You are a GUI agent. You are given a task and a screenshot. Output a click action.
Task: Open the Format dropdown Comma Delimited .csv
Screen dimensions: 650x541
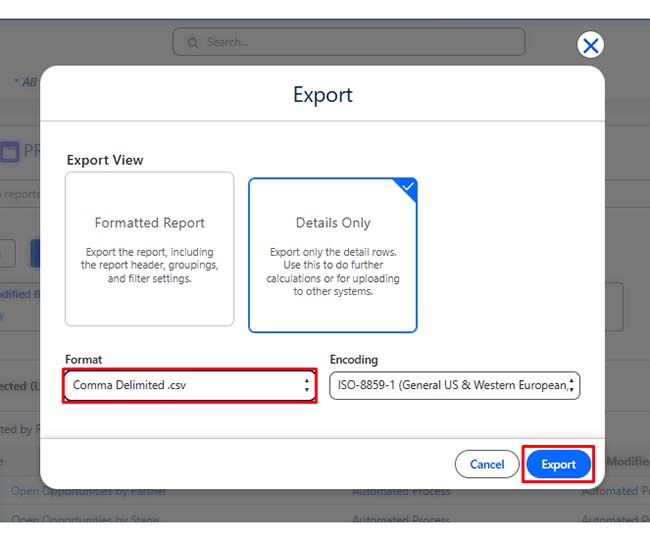(190, 385)
